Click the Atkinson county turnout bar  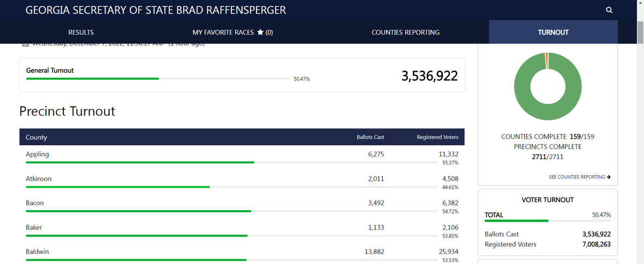coord(231,187)
